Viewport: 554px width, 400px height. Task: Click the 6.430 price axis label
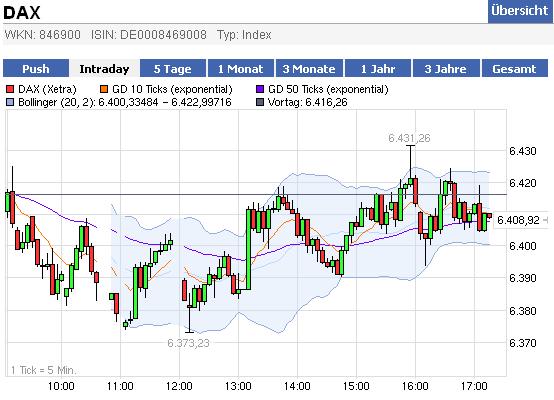pos(523,151)
